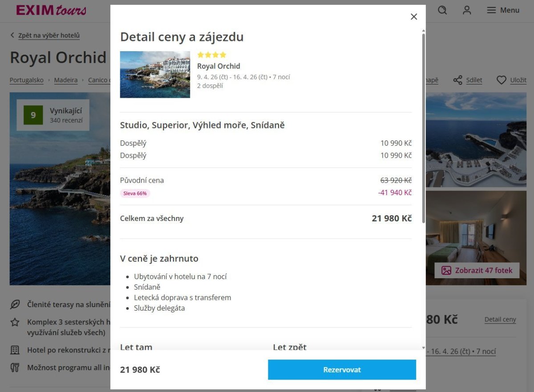Click the rating score 9 badge
This screenshot has width=534, height=392.
[x=33, y=115]
